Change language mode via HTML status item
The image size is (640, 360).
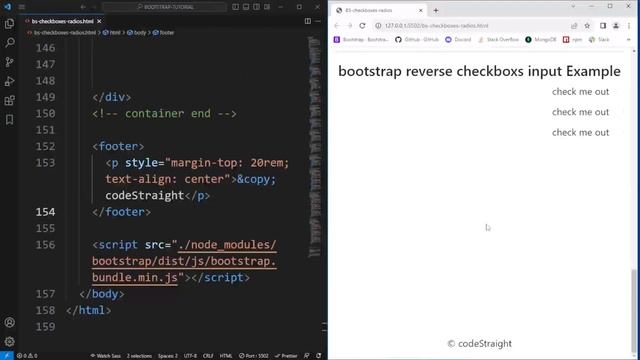tap(226, 356)
